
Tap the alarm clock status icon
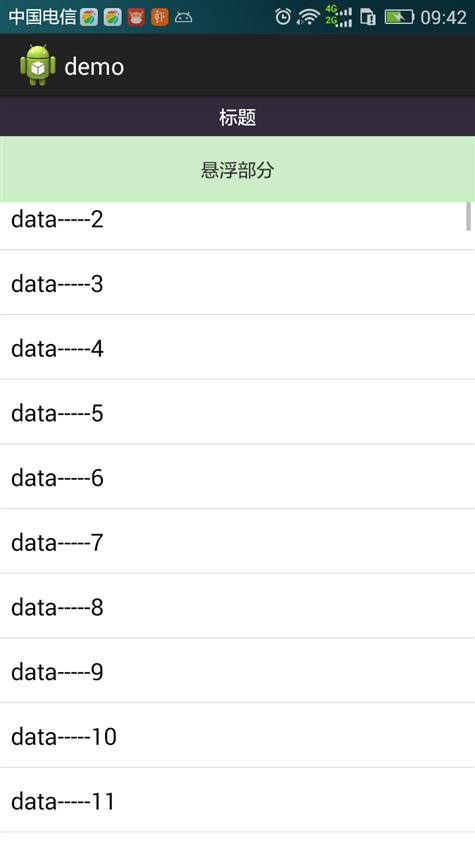pyautogui.click(x=283, y=17)
